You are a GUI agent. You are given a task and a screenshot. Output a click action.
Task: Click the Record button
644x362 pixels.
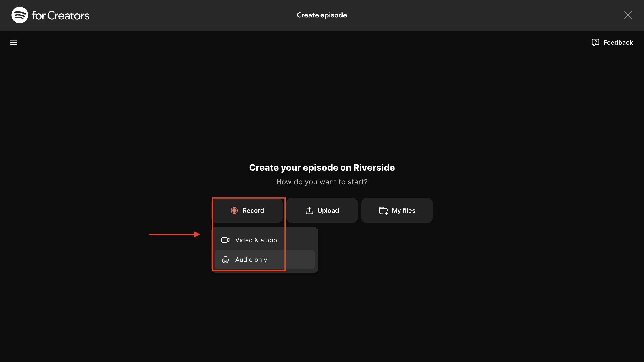(x=247, y=210)
